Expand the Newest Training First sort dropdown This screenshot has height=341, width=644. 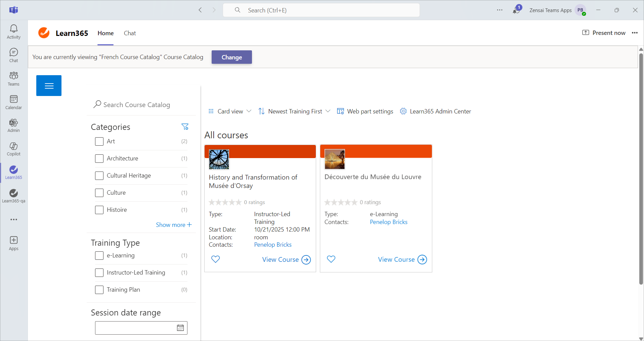click(294, 111)
